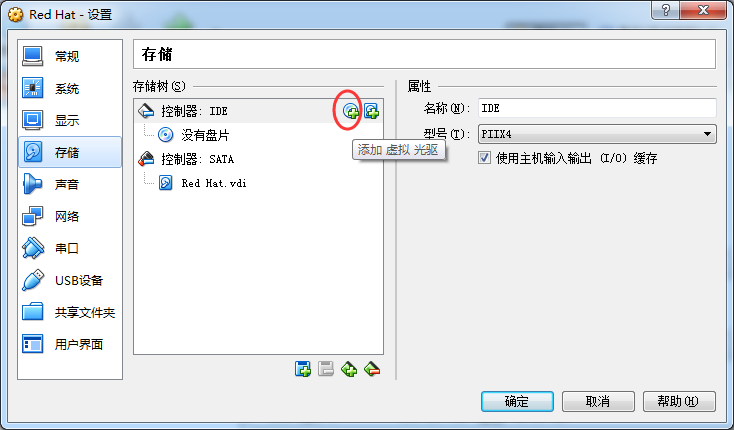Click the 取消 button
Image resolution: width=734 pixels, height=430 pixels.
598,401
